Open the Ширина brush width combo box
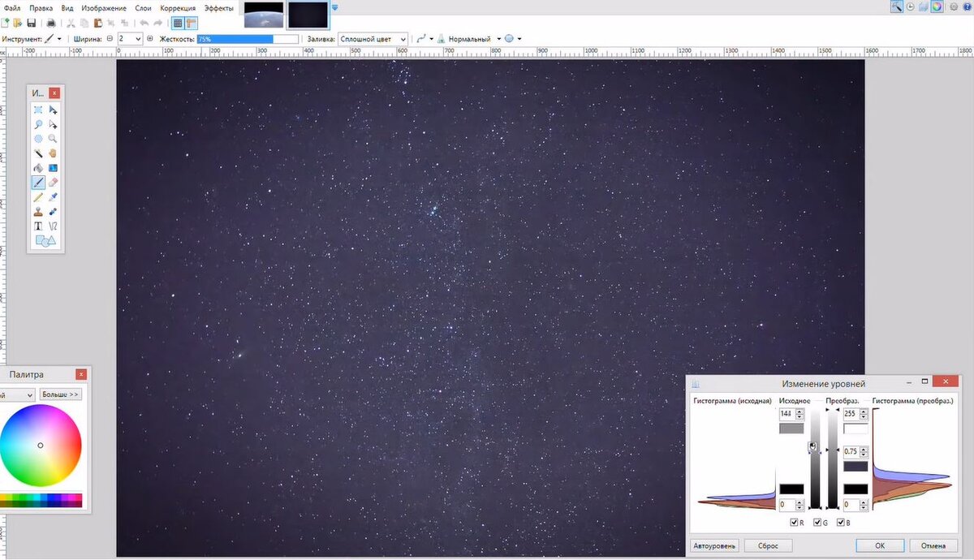 coord(130,39)
